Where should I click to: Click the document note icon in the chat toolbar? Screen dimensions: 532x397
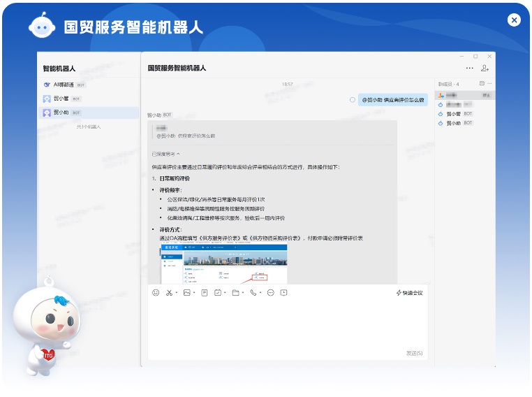pyautogui.click(x=205, y=293)
